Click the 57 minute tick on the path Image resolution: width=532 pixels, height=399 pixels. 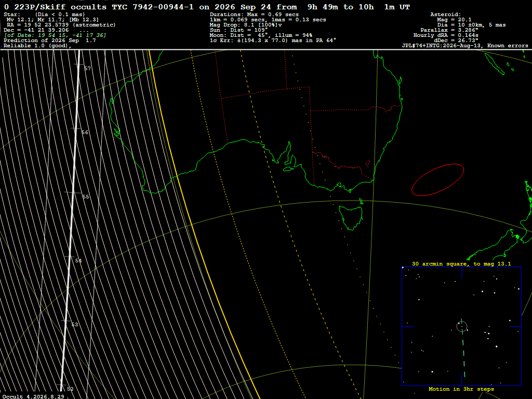(87, 68)
